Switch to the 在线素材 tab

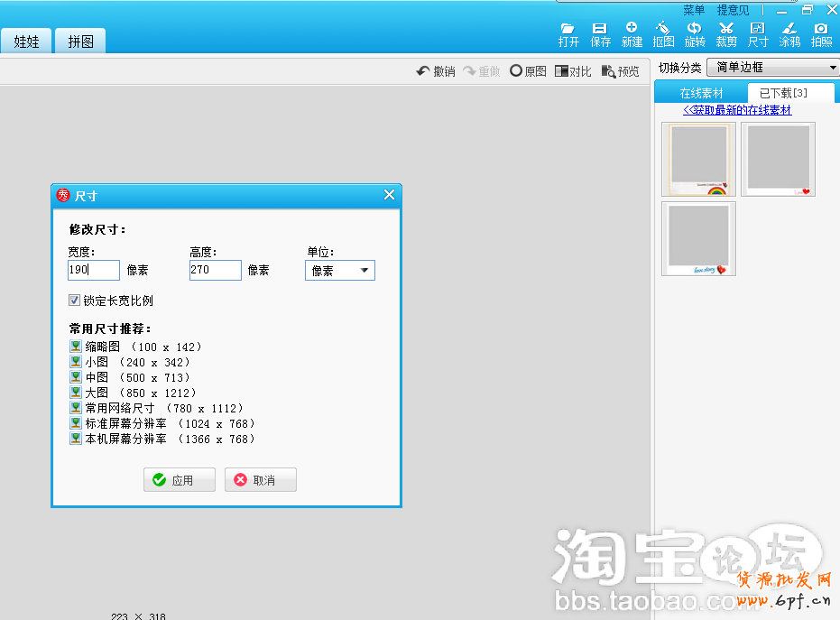(701, 93)
